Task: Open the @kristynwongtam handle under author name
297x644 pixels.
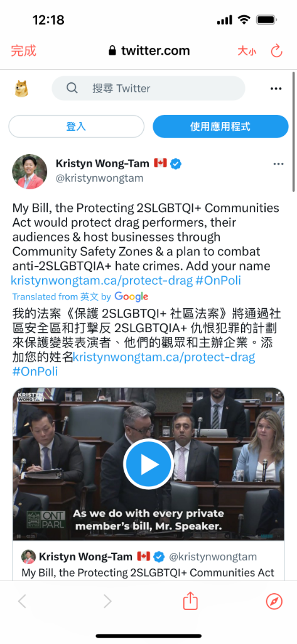Action: coord(99,178)
